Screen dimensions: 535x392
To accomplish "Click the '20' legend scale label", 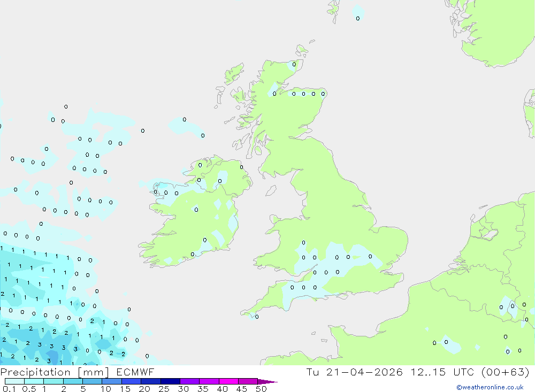I will click(144, 389).
